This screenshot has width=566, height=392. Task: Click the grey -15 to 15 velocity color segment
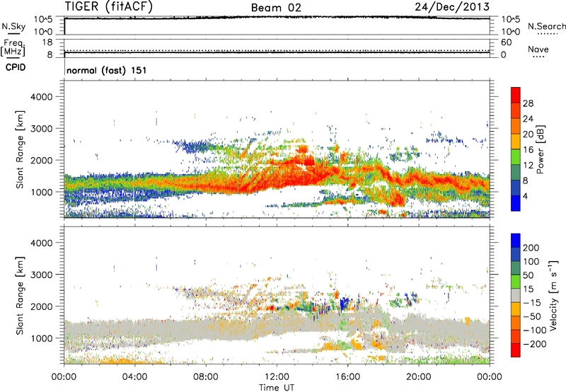pyautogui.click(x=516, y=295)
